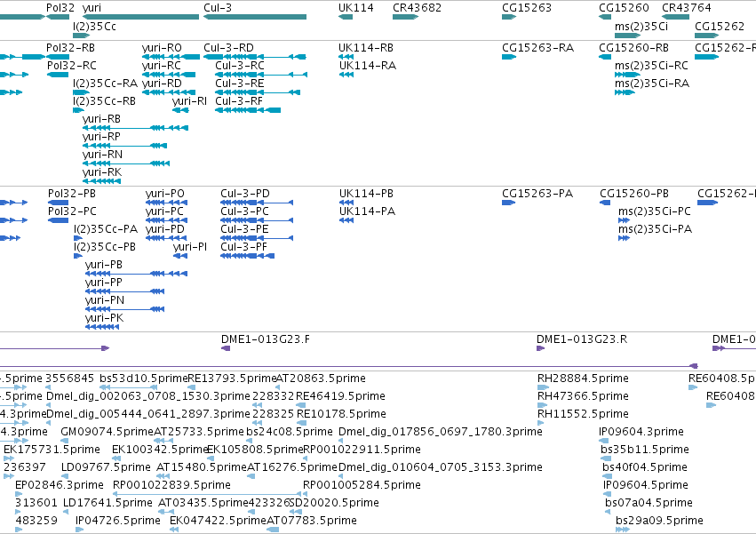
Task: Select the Pol32 gene label
Action: 60,8
